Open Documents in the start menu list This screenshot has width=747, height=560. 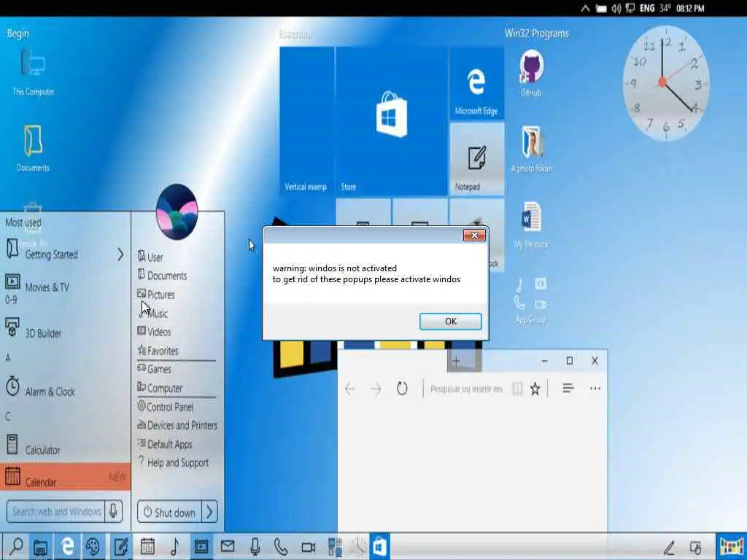[x=163, y=276]
